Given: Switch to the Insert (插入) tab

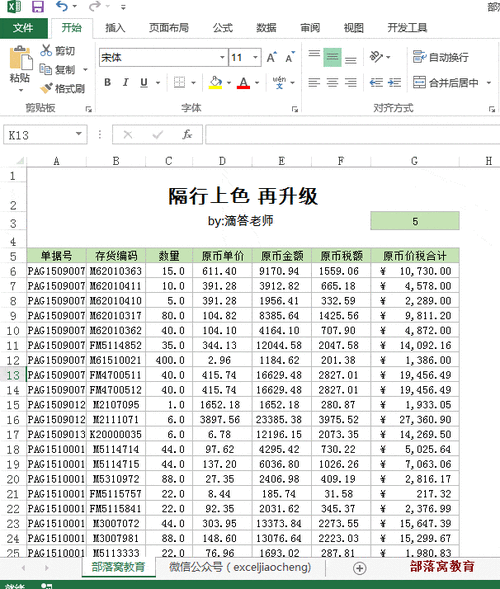Looking at the screenshot, I should pos(115,28).
